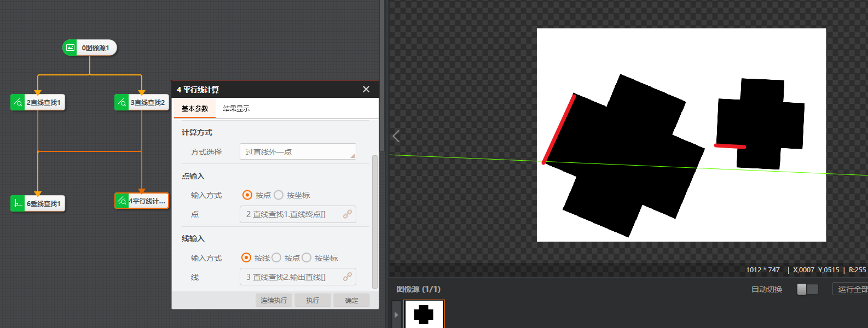Click the image source node icon
Screen dimensions: 868x328
coord(71,48)
